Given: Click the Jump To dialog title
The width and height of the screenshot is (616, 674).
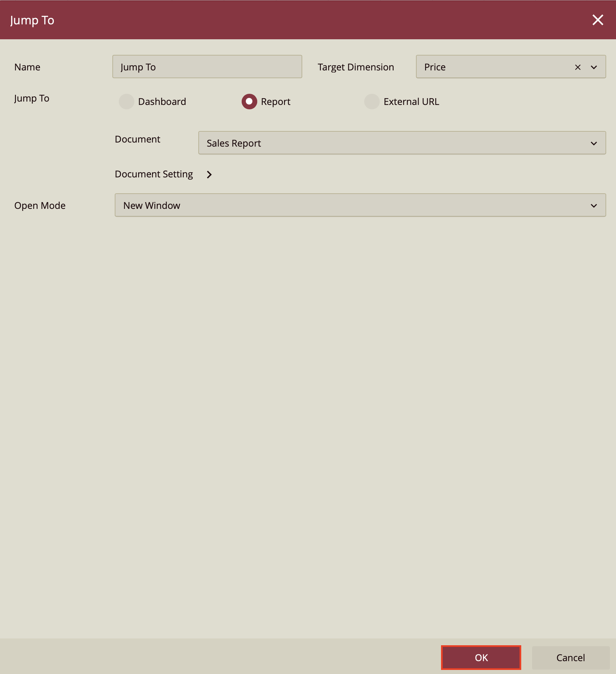Looking at the screenshot, I should click(32, 20).
